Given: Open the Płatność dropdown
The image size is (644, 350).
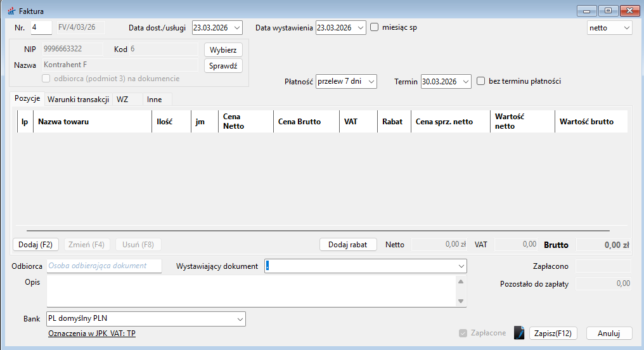Looking at the screenshot, I should (371, 82).
